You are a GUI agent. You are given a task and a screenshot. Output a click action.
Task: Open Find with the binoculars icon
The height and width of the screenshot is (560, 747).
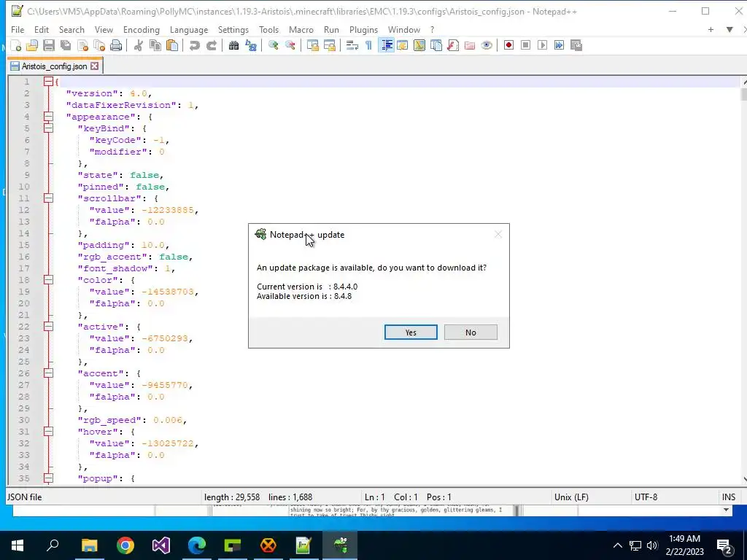(233, 46)
